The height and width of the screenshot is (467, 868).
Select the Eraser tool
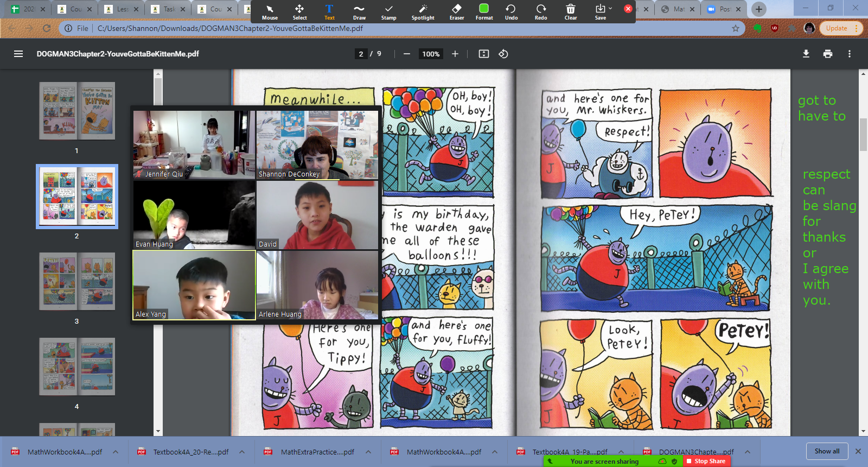[x=457, y=12]
